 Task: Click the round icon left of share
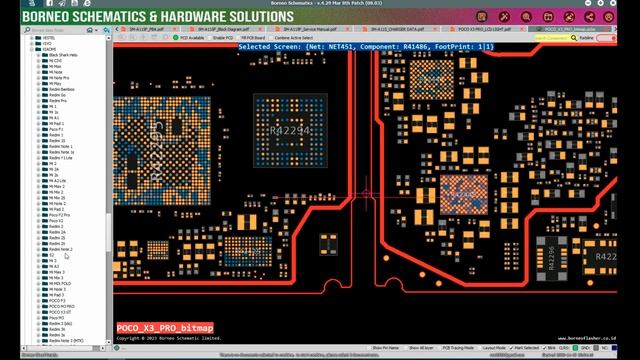pyautogui.click(x=569, y=17)
